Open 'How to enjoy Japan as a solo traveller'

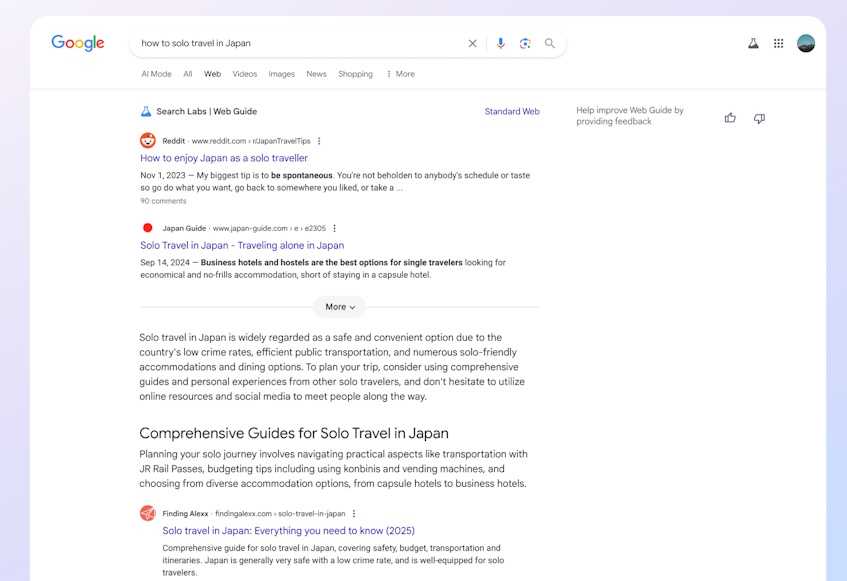tap(224, 158)
